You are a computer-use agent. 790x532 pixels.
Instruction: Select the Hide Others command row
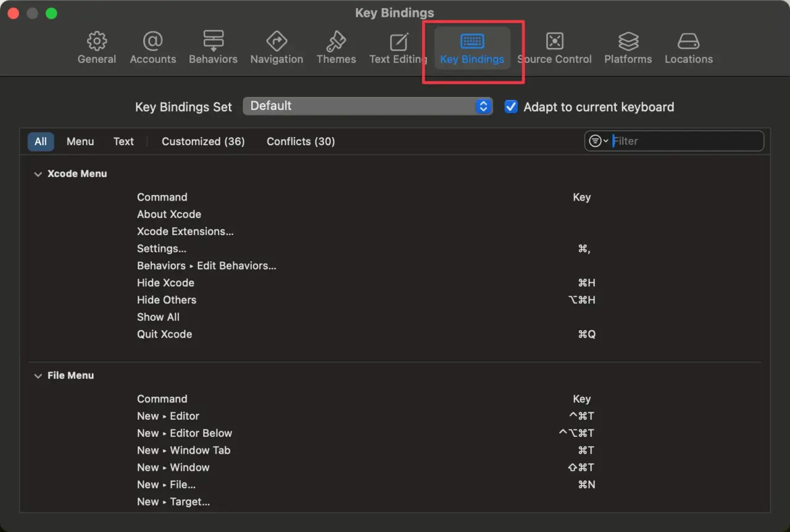[x=395, y=300]
